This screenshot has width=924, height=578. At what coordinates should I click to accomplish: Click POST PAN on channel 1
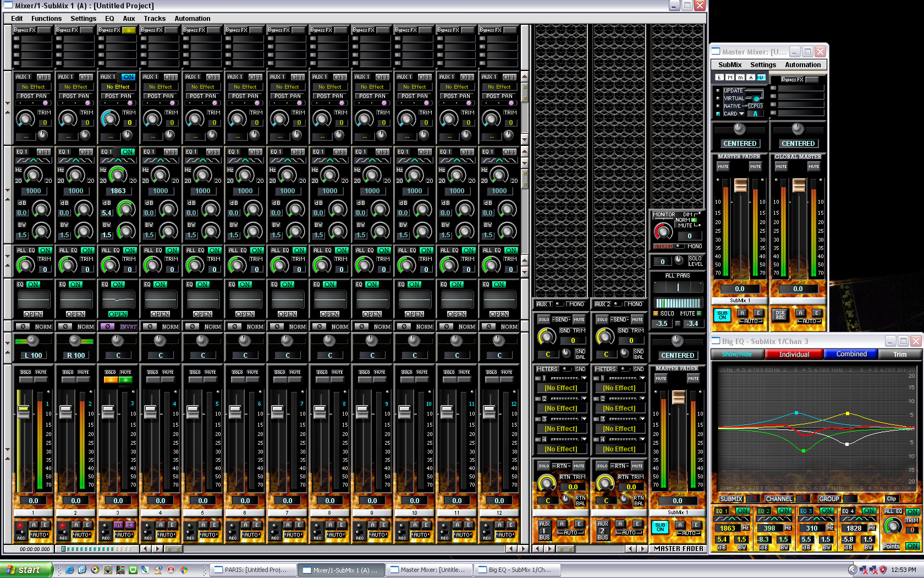[34, 96]
